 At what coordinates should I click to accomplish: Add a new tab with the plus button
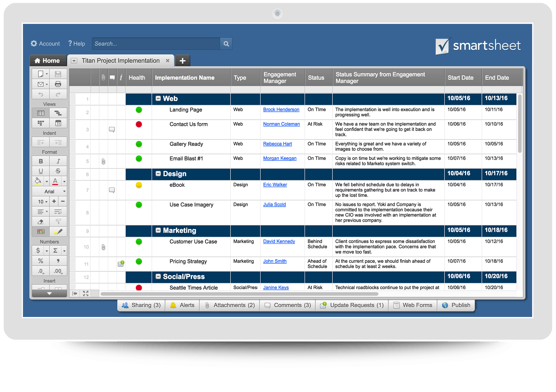(x=182, y=61)
